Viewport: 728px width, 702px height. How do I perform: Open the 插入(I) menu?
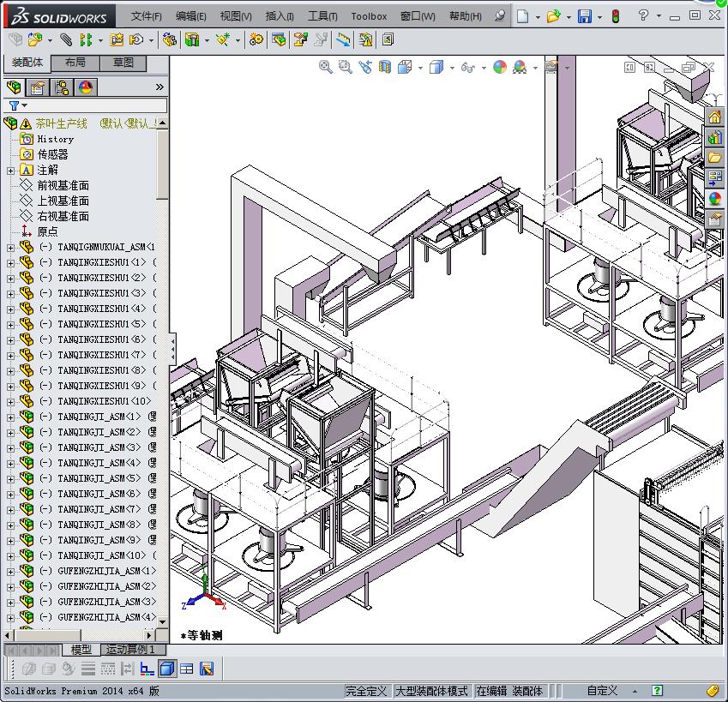[x=280, y=16]
